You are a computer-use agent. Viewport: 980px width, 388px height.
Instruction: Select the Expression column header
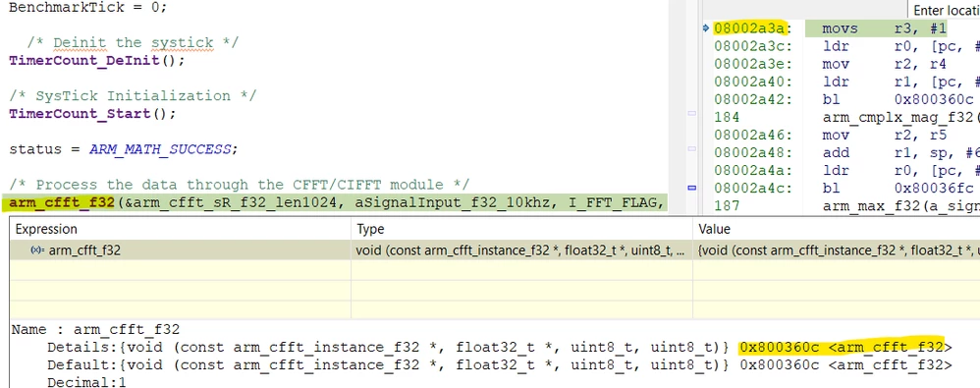pos(180,229)
